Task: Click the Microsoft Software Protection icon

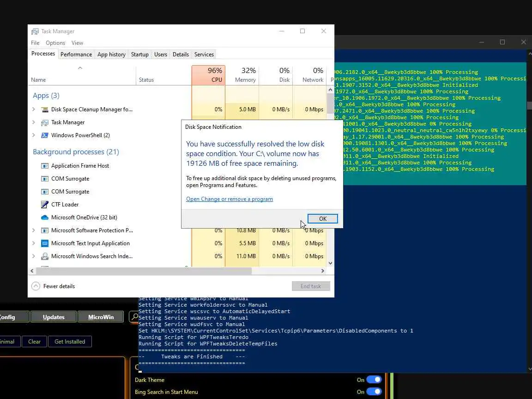Action: (44, 230)
